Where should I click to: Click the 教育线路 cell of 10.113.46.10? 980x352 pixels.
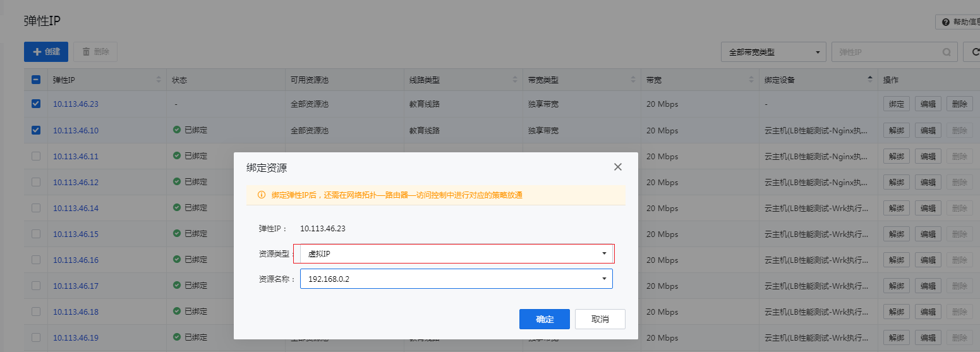coord(424,130)
